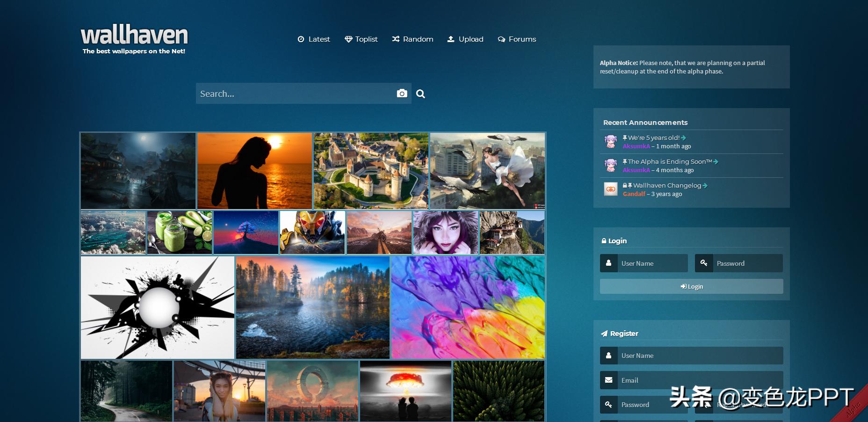Click AksumkA's avatar beside 5 years announcement
The height and width of the screenshot is (422, 868).
610,141
